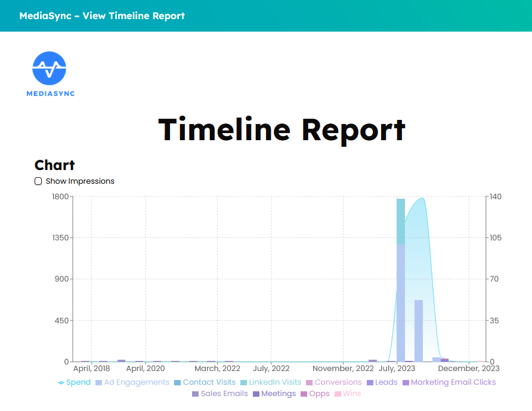Click the 'July, 2023' axis label
Image resolution: width=532 pixels, height=411 pixels.
click(x=397, y=369)
